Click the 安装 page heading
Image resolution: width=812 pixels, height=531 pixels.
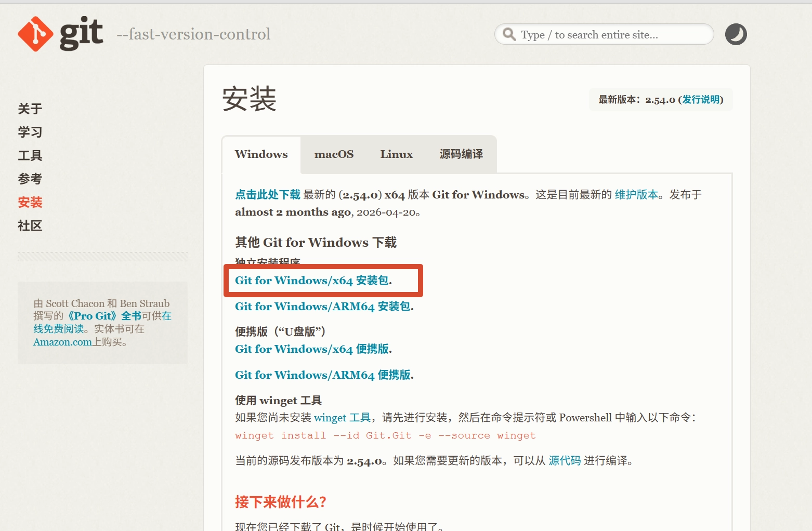pyautogui.click(x=249, y=99)
